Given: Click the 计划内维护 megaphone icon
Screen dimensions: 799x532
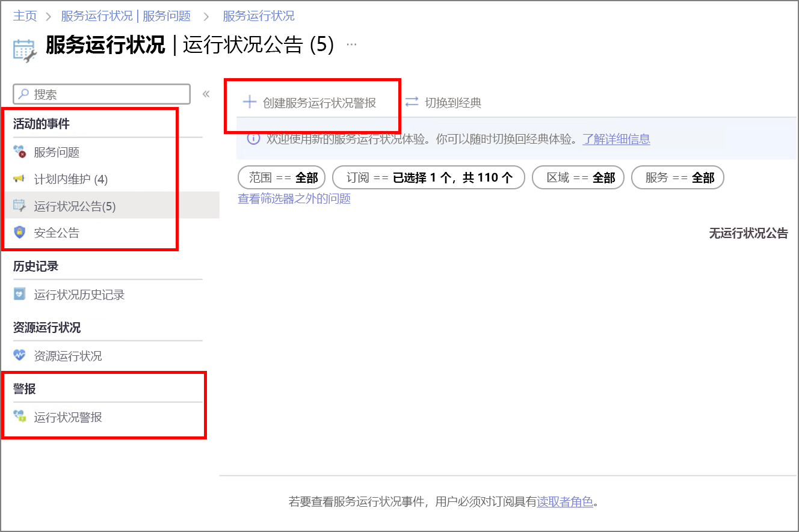Looking at the screenshot, I should [20, 179].
